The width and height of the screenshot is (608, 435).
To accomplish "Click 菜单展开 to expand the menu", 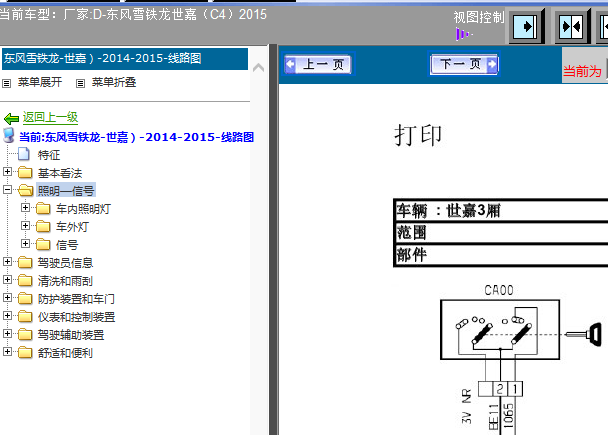I will coord(40,83).
